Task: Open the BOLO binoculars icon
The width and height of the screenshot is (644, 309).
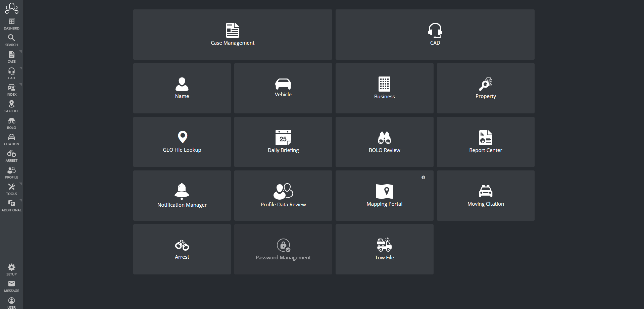Action: (x=11, y=122)
